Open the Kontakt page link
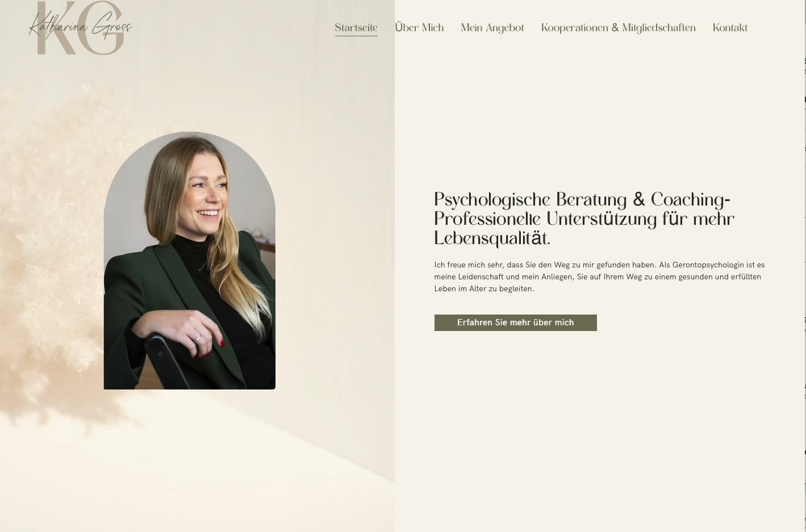Viewport: 806px width, 532px height. pyautogui.click(x=730, y=27)
